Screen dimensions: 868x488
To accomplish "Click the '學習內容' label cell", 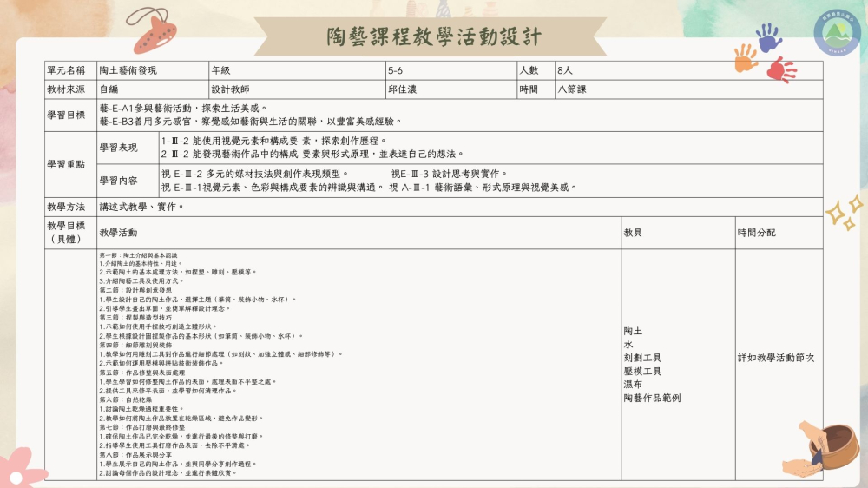I will point(128,181).
